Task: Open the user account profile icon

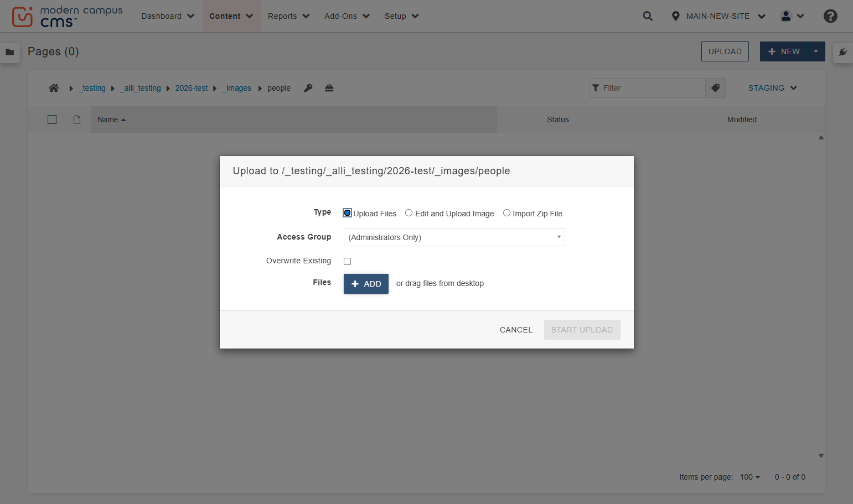Action: (x=786, y=16)
